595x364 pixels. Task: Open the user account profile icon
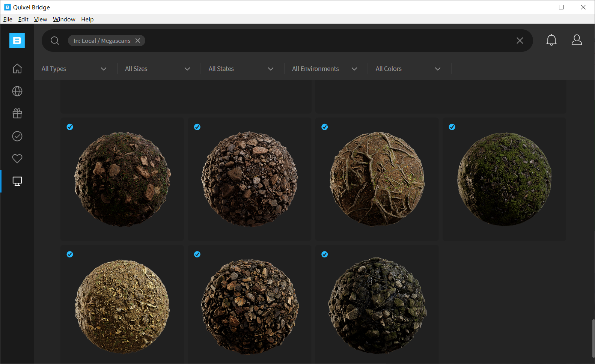[x=577, y=40]
